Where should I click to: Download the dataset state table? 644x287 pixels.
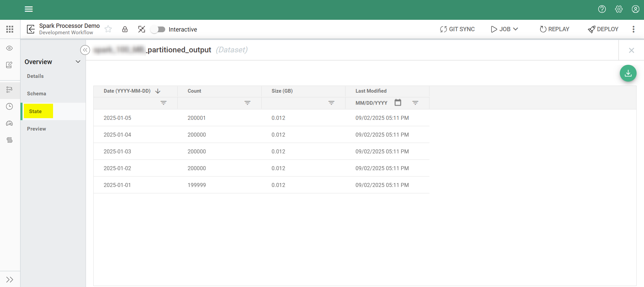[x=628, y=73]
